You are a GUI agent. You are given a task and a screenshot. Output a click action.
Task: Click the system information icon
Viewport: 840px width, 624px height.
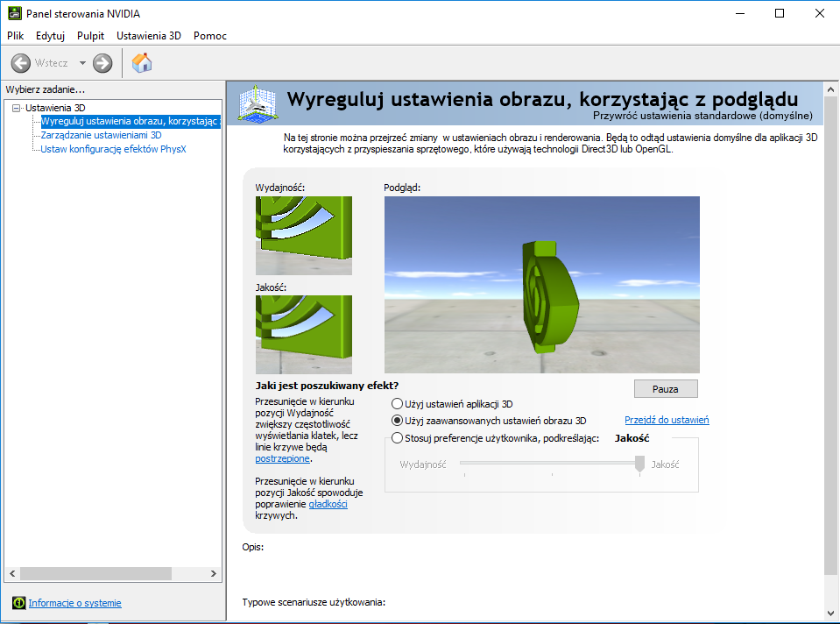tap(18, 603)
